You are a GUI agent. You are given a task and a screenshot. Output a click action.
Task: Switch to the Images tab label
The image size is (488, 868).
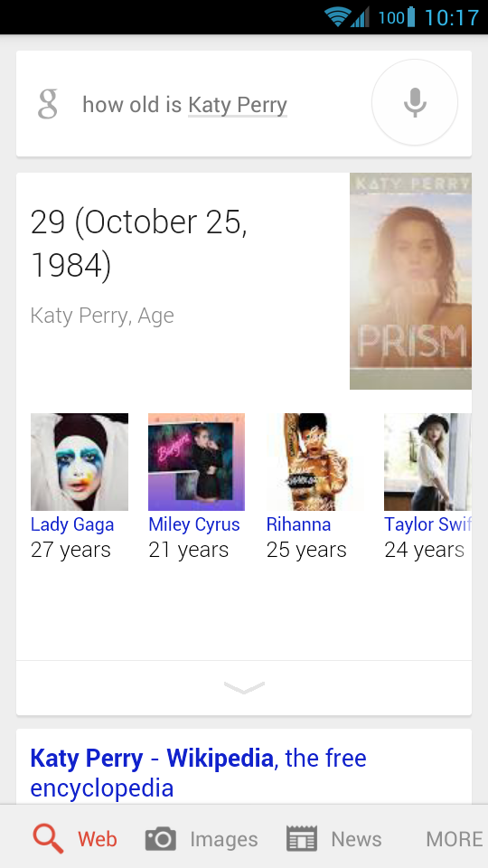click(224, 839)
